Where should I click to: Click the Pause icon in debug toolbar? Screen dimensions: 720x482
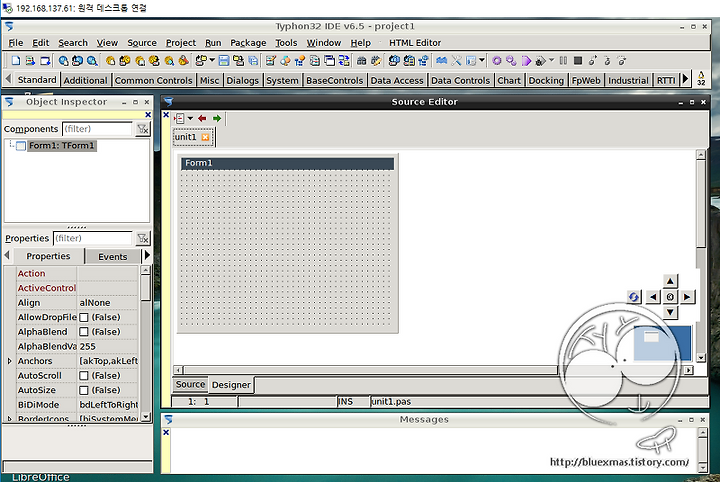click(x=563, y=61)
